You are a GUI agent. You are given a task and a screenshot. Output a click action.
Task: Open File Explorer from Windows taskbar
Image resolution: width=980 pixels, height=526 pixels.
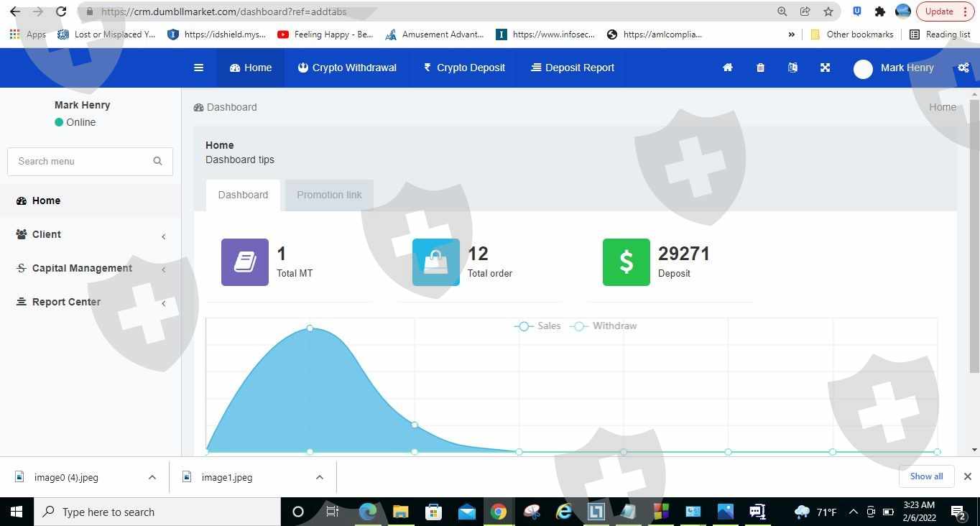(400, 512)
